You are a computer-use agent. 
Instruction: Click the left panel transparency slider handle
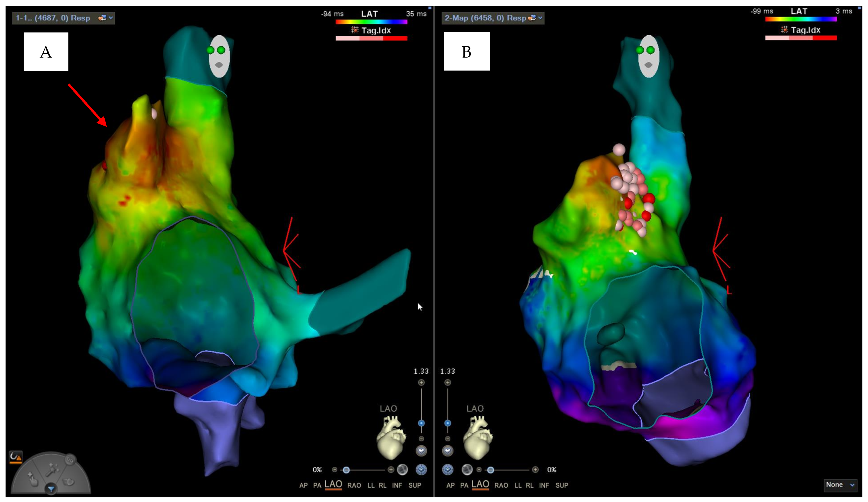346,470
